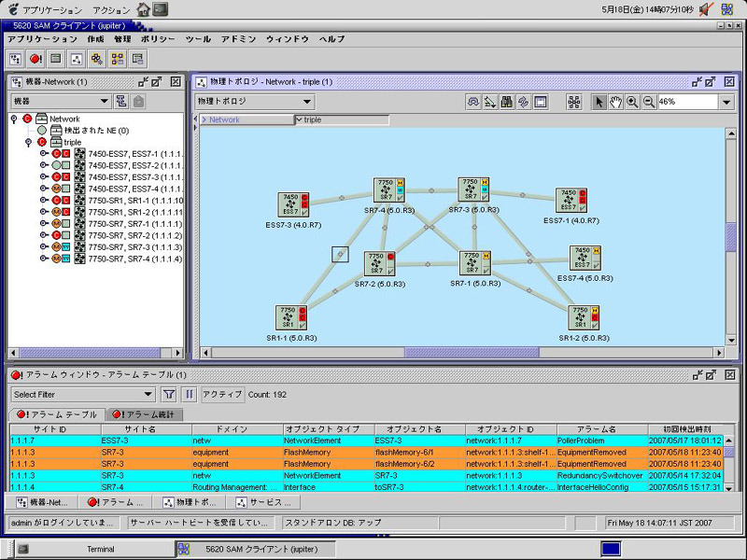Open the ヘルプ menu
Viewport: 747px width, 560px height.
click(332, 39)
